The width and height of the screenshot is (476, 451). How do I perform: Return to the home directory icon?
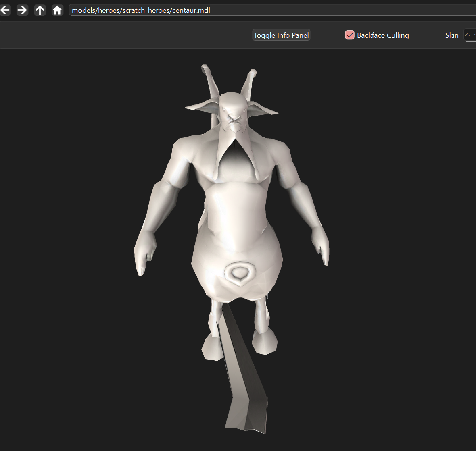57,10
